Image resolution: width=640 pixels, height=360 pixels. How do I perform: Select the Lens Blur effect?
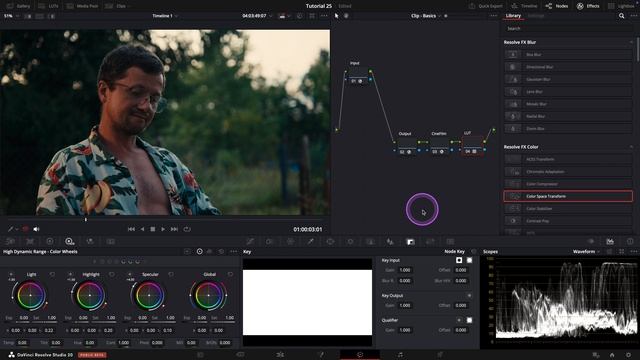pyautogui.click(x=568, y=91)
